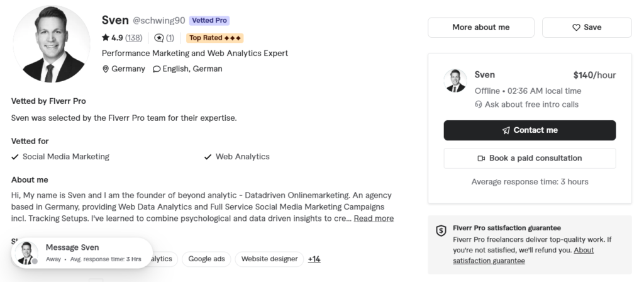Click the video camera icon on consultation button
This screenshot has height=282, width=644.
[x=481, y=158]
